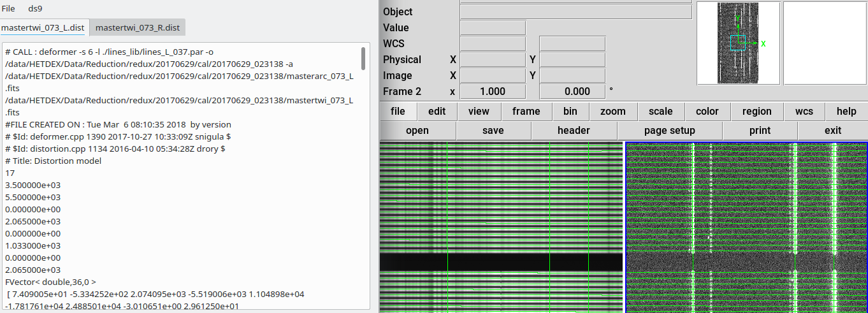This screenshot has width=868, height=313.
Task: Click the open button
Action: (417, 131)
